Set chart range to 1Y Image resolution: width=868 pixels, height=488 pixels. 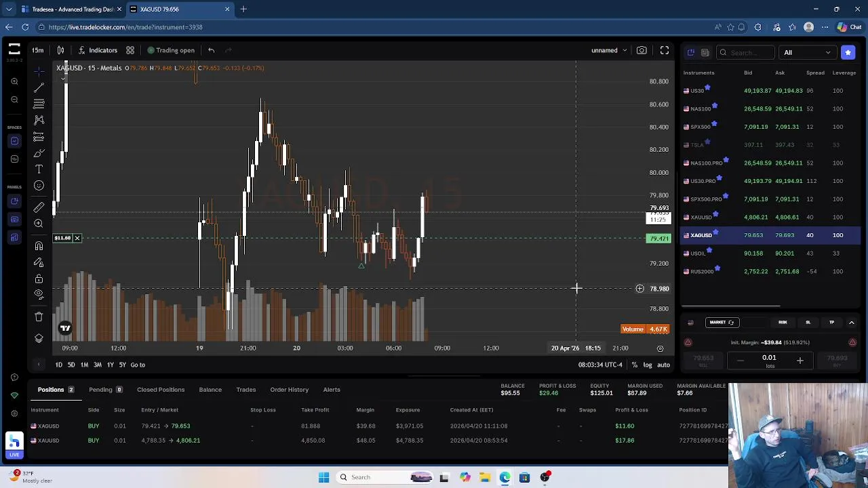click(x=110, y=365)
